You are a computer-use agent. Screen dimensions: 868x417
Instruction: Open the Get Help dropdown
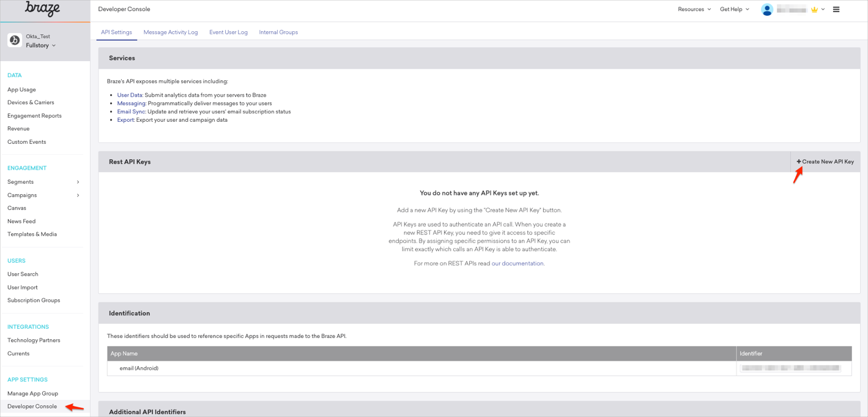(x=734, y=9)
